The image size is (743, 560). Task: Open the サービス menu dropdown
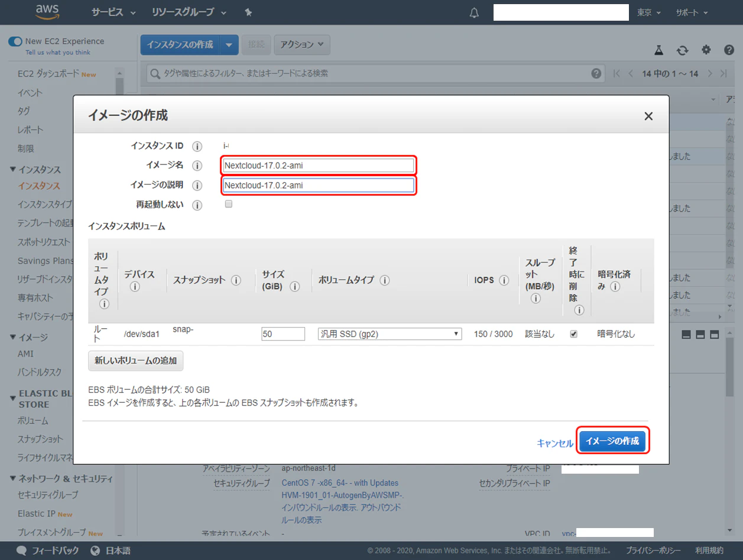(x=113, y=12)
